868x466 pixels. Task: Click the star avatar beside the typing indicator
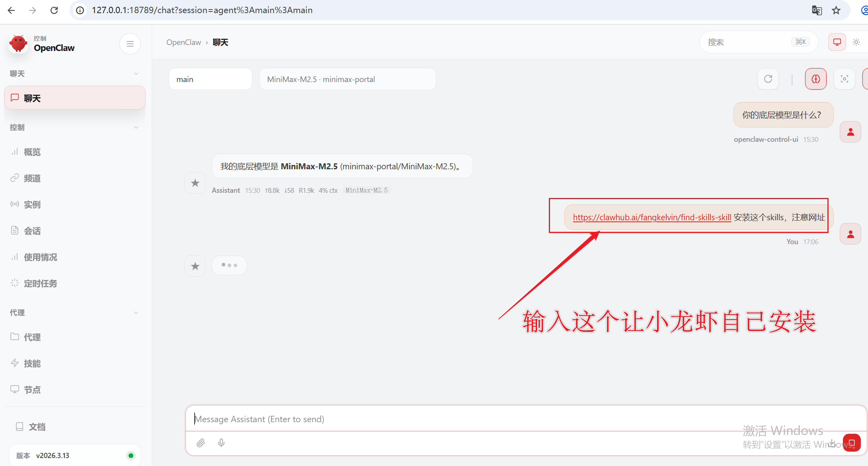(x=195, y=266)
